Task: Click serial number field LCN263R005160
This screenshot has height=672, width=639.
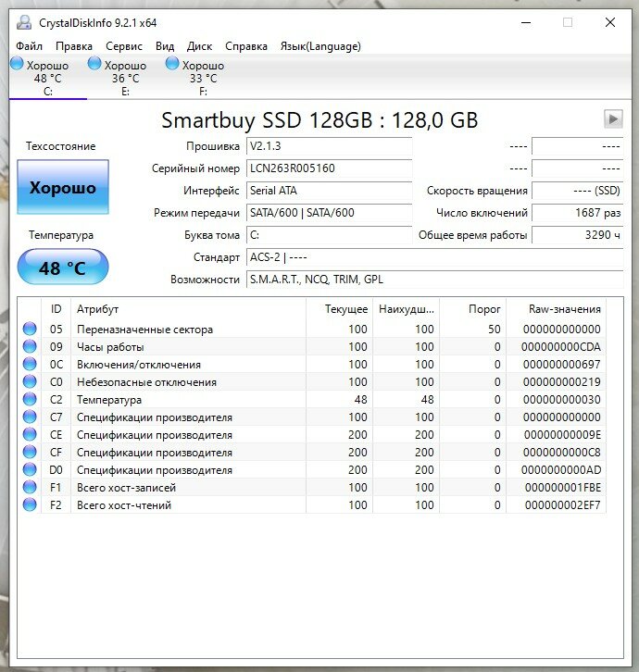Action: 329,168
